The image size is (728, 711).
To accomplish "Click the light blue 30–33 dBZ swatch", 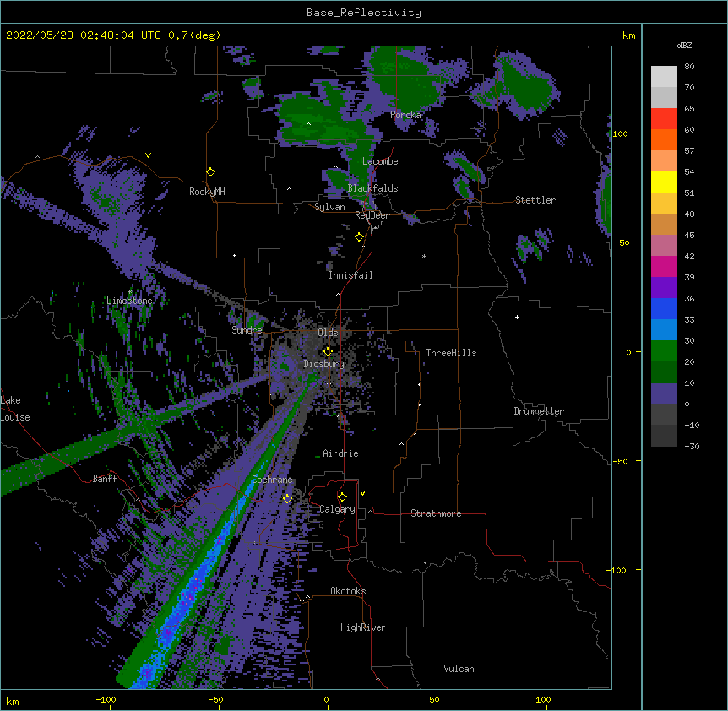I will (x=664, y=330).
